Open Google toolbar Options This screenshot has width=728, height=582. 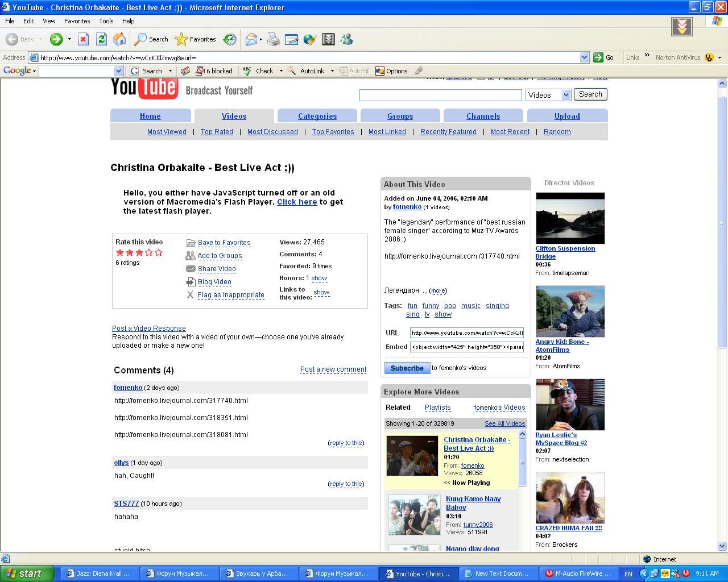pos(391,71)
